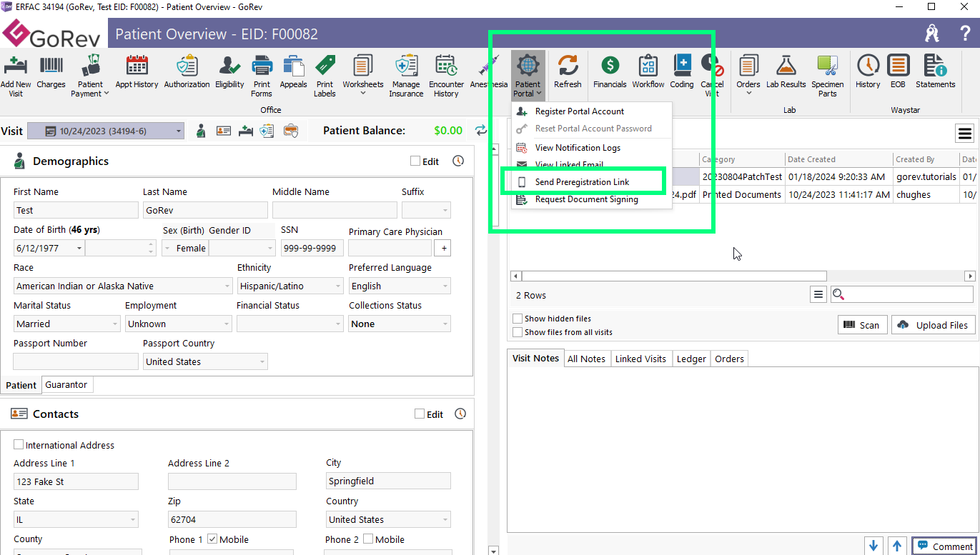Enable the Demographics Edit checkbox
This screenshot has height=555, width=980.
[x=415, y=161]
